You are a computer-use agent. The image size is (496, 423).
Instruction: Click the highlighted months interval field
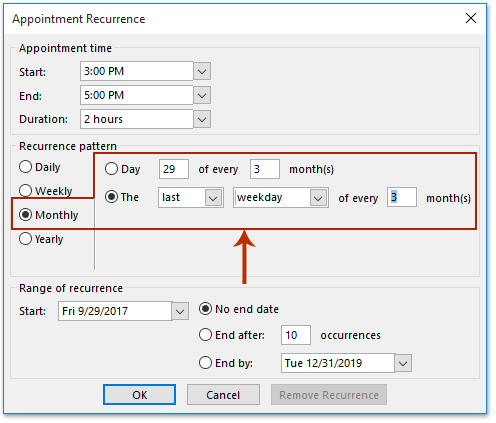[x=402, y=197]
